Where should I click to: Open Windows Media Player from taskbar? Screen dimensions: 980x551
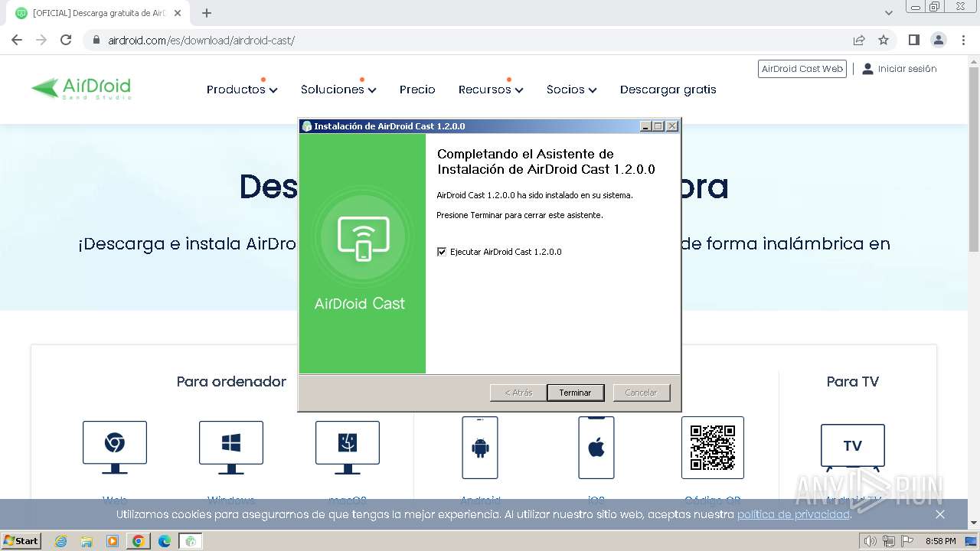[113, 541]
